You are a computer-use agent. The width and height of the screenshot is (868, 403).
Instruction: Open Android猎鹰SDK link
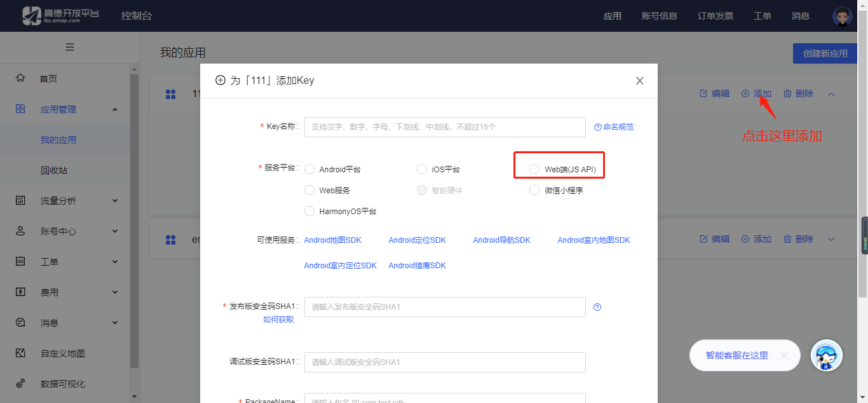pos(417,266)
